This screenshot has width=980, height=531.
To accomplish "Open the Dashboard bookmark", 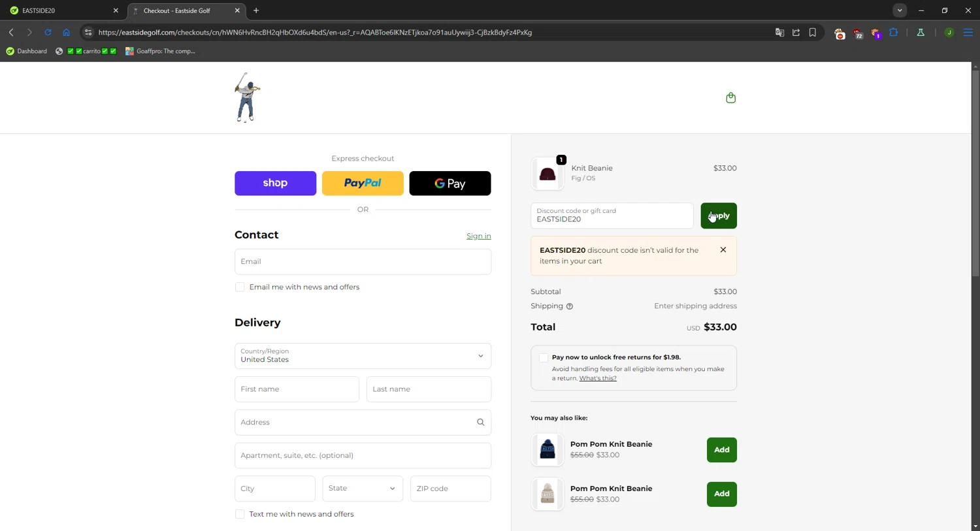I will coord(27,51).
